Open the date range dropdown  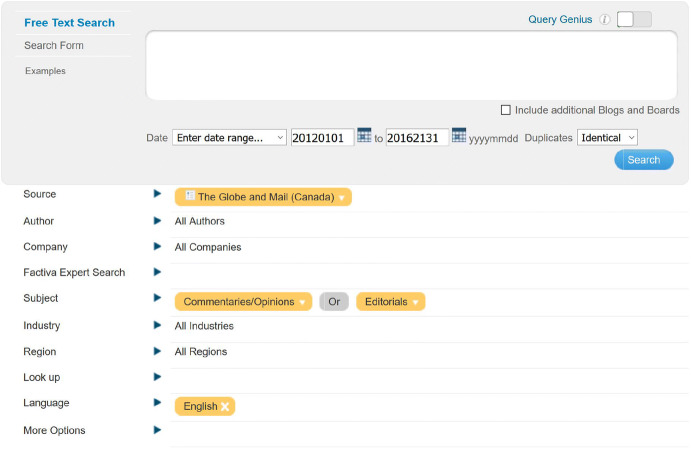click(229, 138)
